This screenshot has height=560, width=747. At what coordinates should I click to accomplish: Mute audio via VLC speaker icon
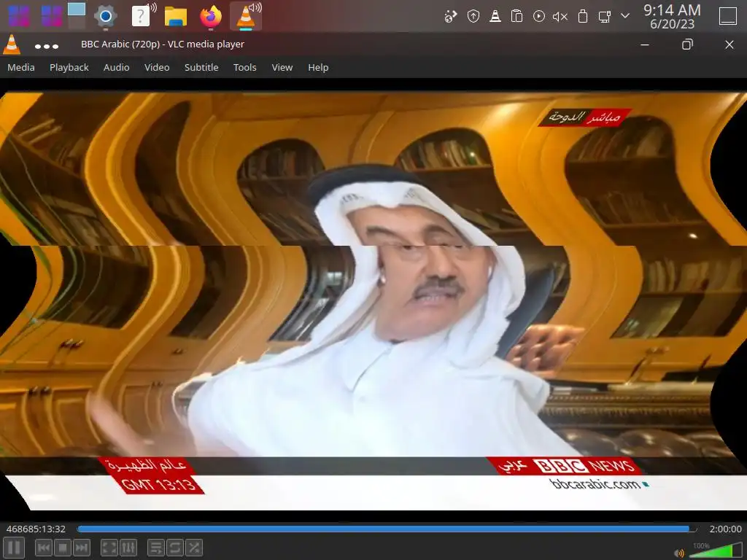679,553
